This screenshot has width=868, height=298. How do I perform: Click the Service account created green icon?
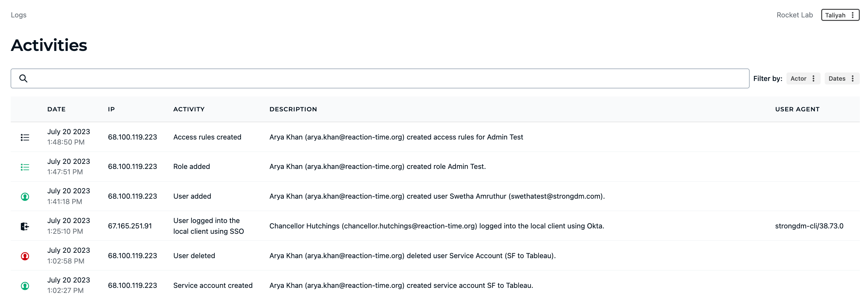click(25, 286)
